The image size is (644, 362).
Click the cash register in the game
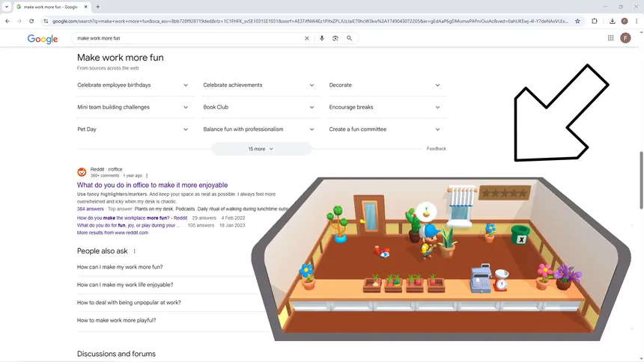[x=481, y=278]
